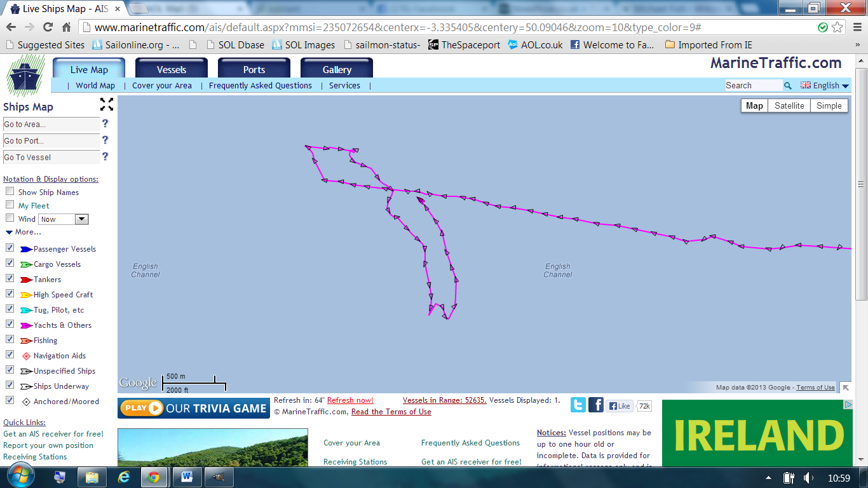Switch map to Satellite view
The image size is (868, 488).
[789, 105]
